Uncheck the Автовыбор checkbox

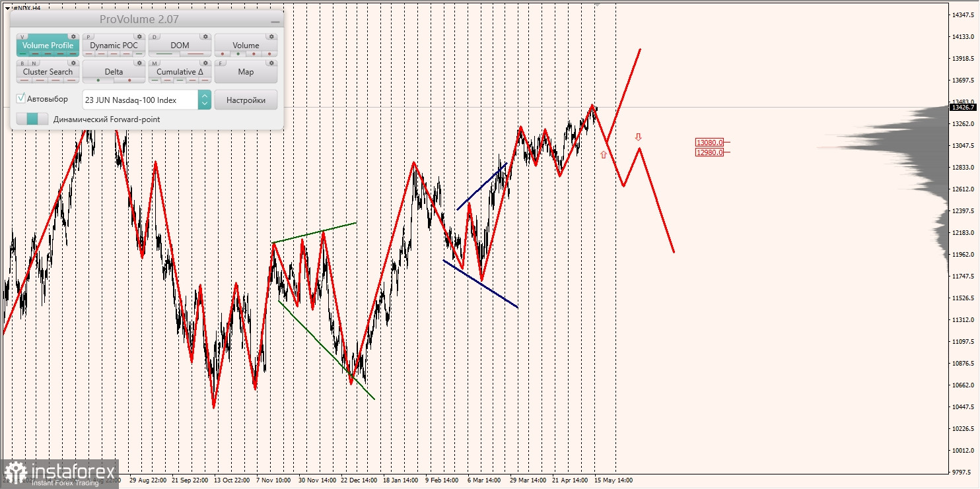tap(20, 98)
